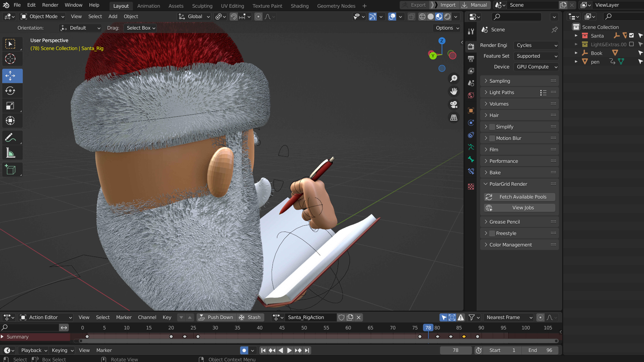
Task: Open the Playback menu in timeline
Action: pos(34,350)
